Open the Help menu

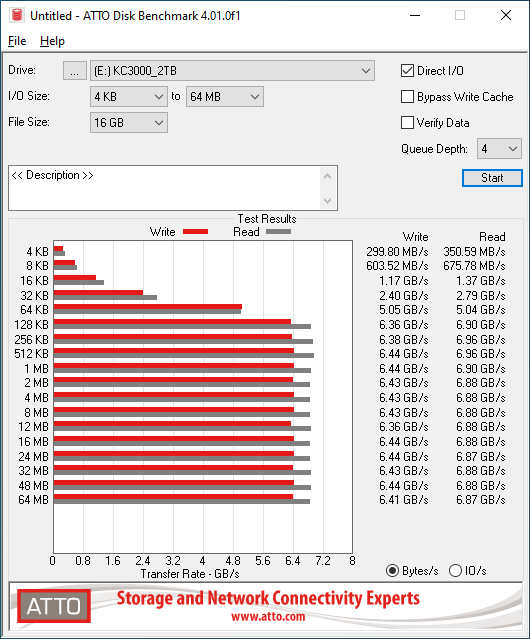[x=52, y=41]
